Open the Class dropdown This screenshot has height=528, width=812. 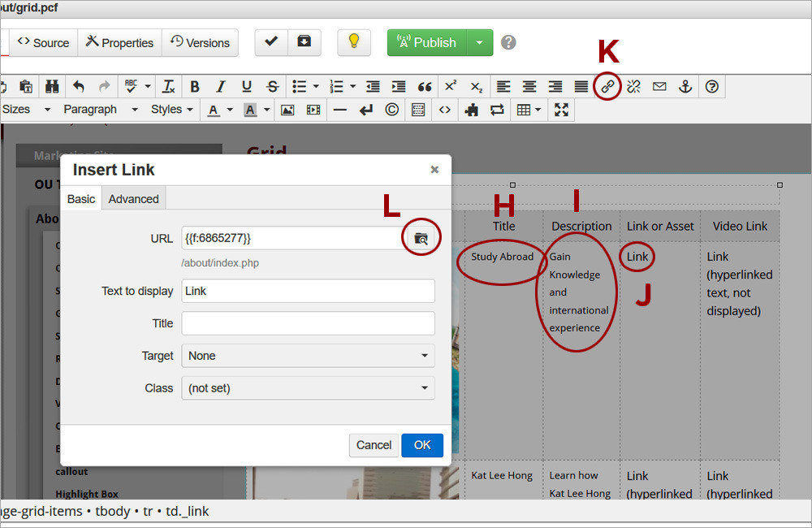pos(308,387)
